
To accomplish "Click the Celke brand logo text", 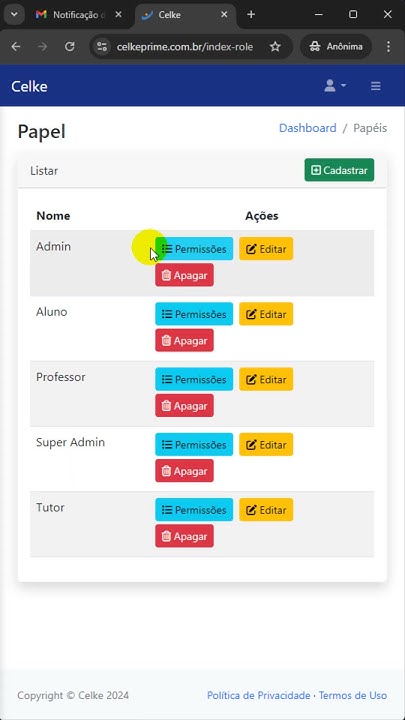I will click(x=29, y=86).
